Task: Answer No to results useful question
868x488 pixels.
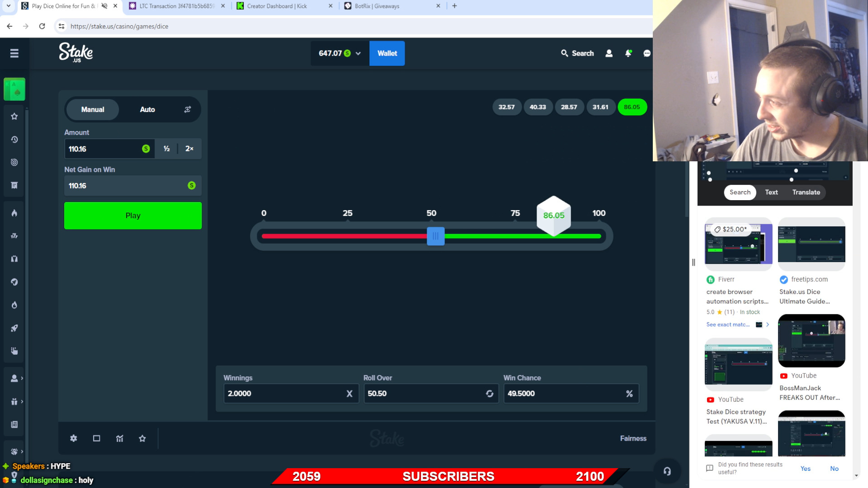Action: (x=834, y=469)
